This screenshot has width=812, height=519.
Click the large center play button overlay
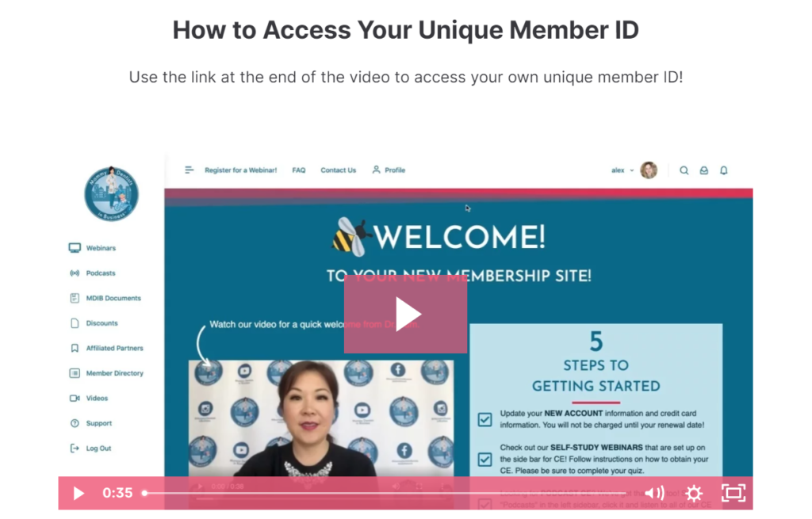(405, 314)
